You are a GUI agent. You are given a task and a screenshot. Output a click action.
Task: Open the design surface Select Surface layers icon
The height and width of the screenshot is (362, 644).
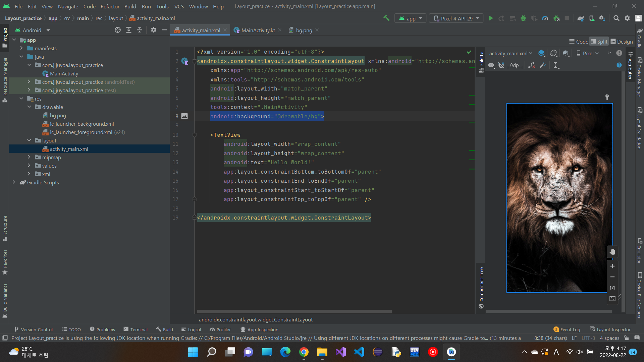click(541, 53)
